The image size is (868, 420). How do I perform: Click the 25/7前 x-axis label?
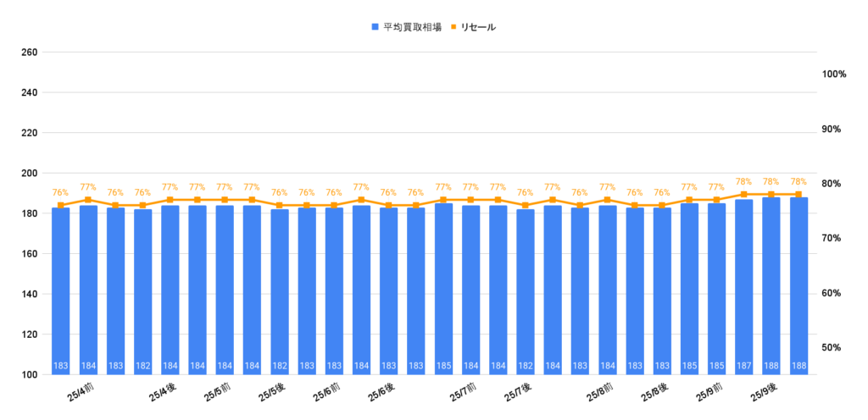[x=463, y=395]
